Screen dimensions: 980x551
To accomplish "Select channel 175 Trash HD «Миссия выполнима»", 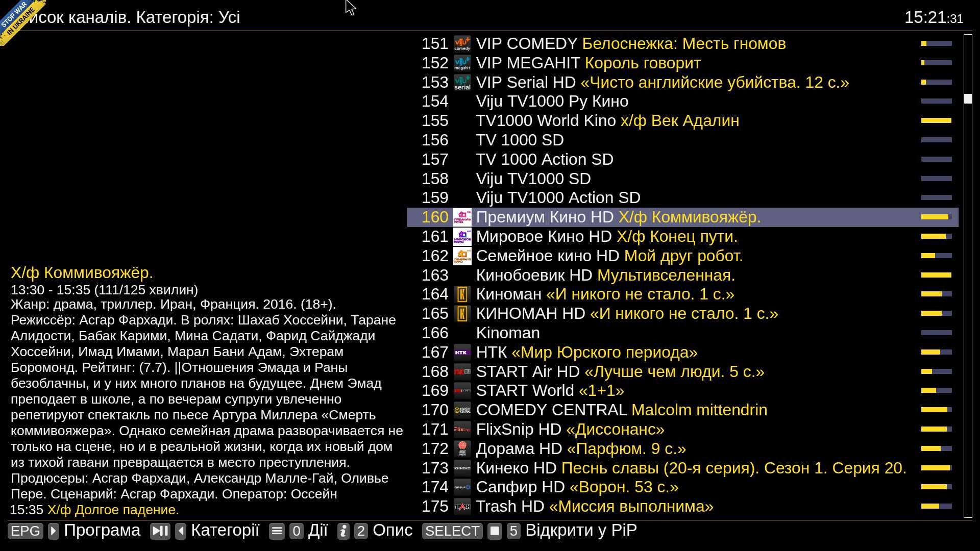I will (x=683, y=507).
